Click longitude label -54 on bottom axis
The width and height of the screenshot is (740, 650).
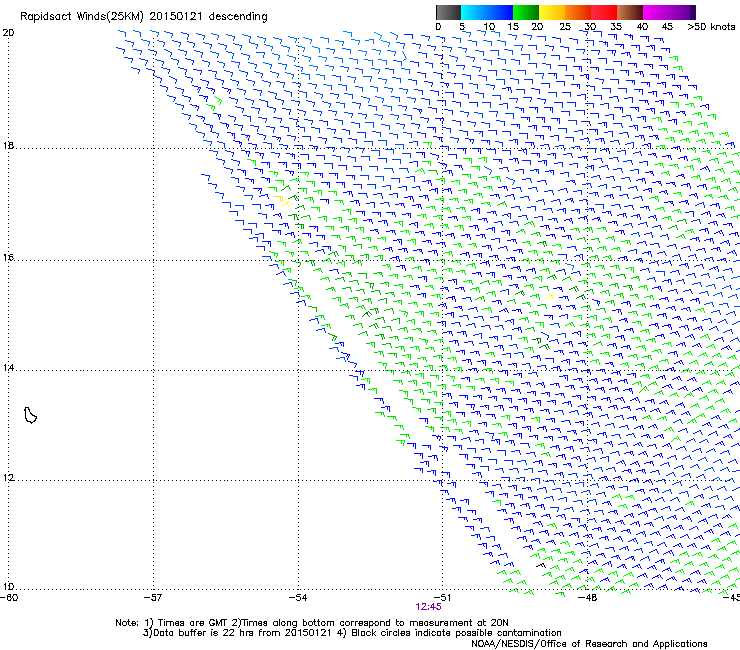click(298, 598)
